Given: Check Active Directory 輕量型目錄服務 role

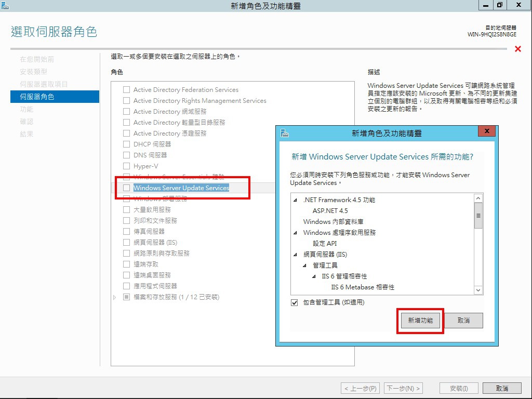Looking at the screenshot, I should coord(127,122).
